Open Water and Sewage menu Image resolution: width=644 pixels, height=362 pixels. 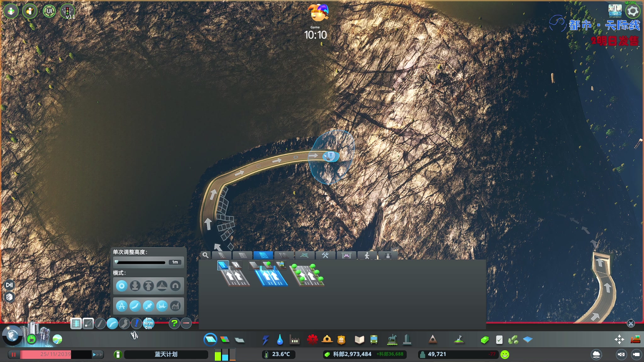click(x=280, y=340)
